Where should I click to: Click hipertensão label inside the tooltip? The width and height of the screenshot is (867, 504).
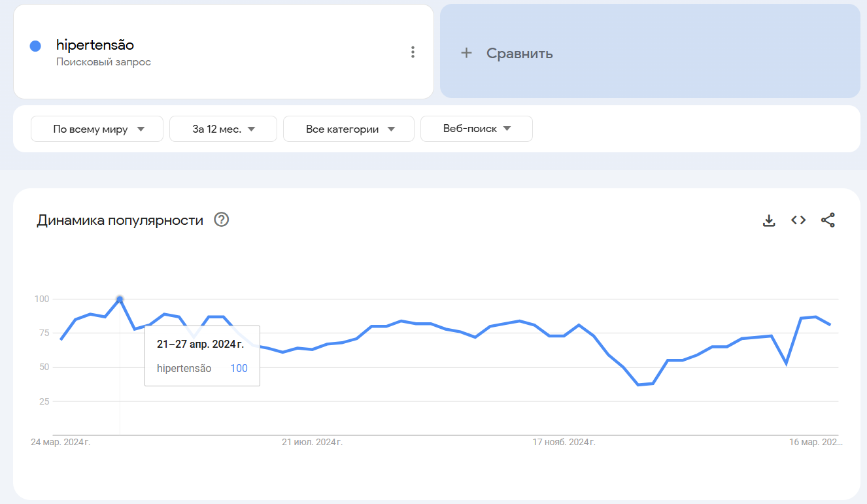184,369
